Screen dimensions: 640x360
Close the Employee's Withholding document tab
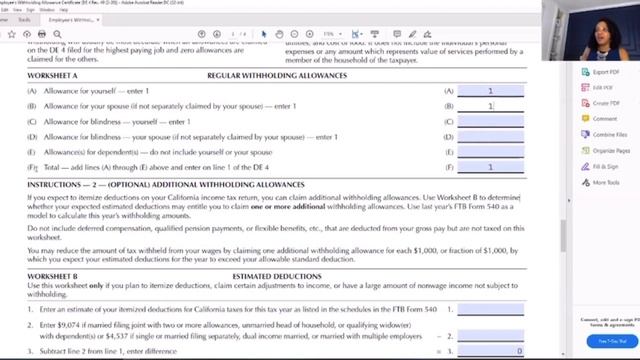point(98,20)
